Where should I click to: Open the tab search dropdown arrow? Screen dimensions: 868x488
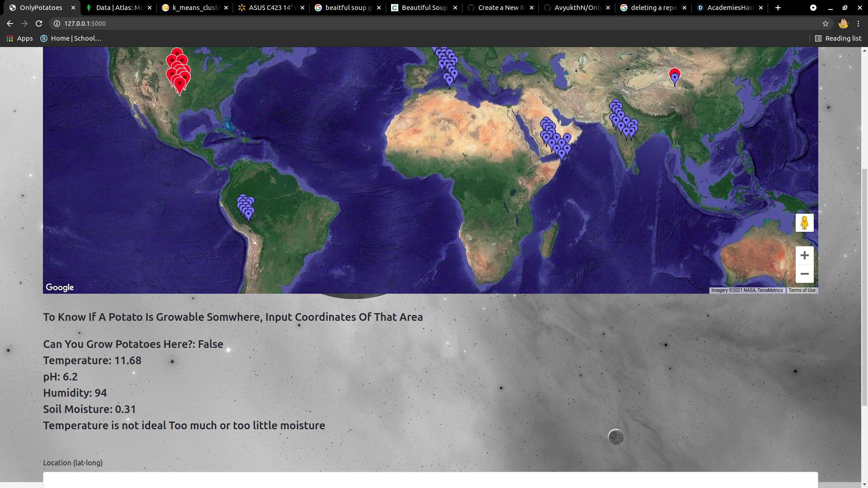[813, 8]
